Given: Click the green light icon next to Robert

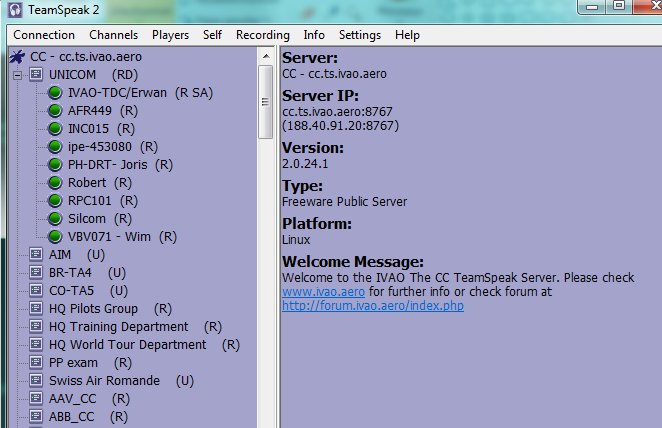Looking at the screenshot, I should (55, 183).
